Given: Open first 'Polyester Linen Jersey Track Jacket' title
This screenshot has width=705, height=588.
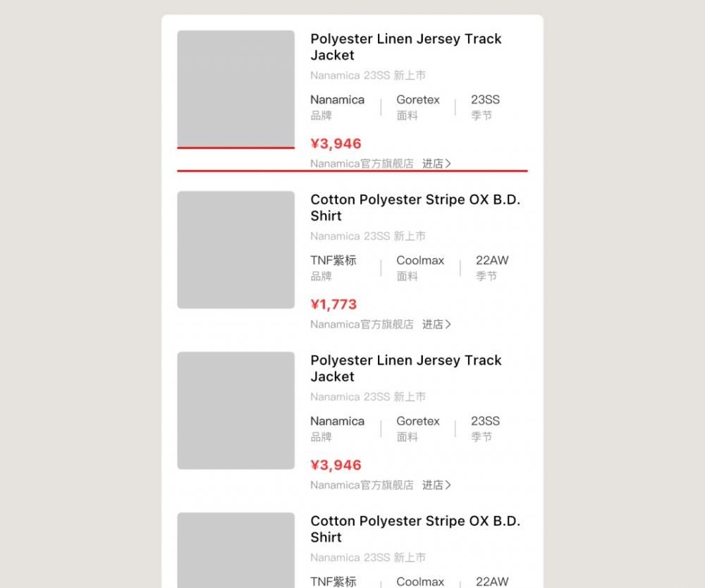Looking at the screenshot, I should [405, 47].
